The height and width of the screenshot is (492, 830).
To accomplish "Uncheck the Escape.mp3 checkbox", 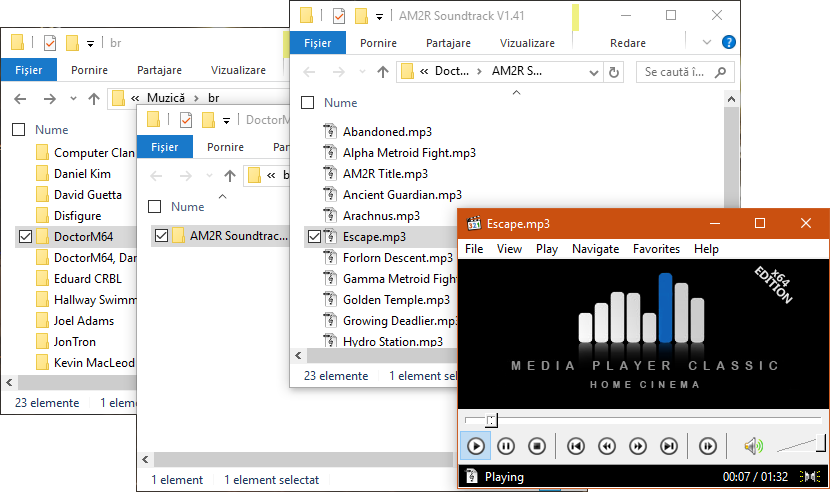I will [314, 237].
